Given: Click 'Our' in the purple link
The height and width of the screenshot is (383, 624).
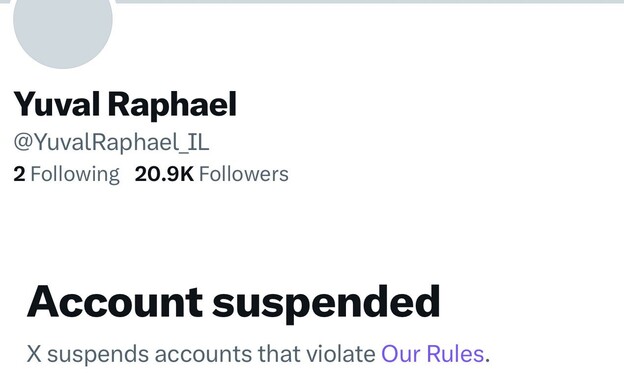Looking at the screenshot, I should click(x=401, y=354).
